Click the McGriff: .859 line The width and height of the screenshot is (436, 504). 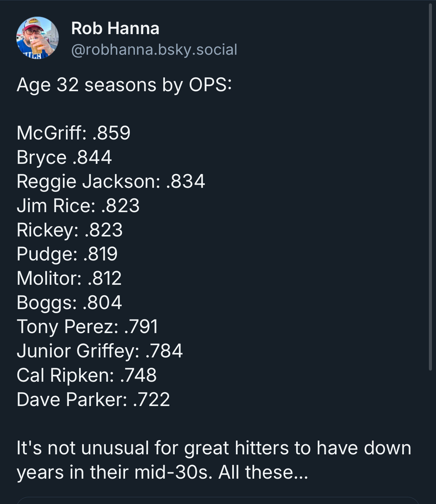[x=73, y=132]
